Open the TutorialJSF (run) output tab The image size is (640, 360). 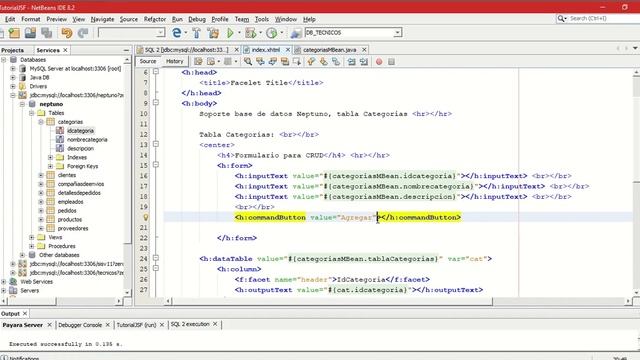[x=136, y=325]
